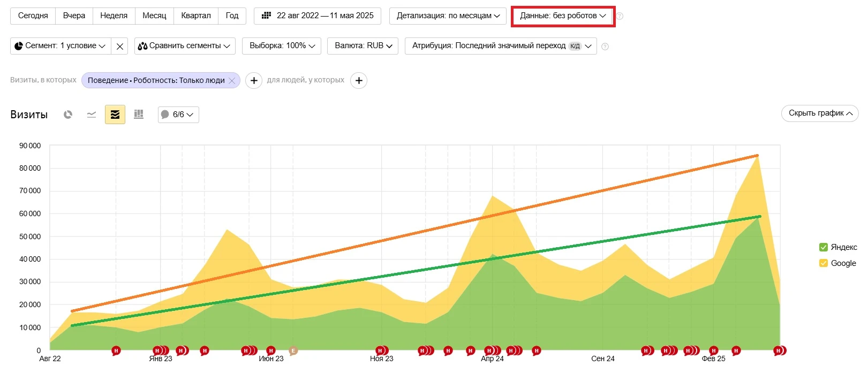Viewport: 868px width, 374px height.
Task: Switch to pie chart view
Action: click(x=68, y=115)
